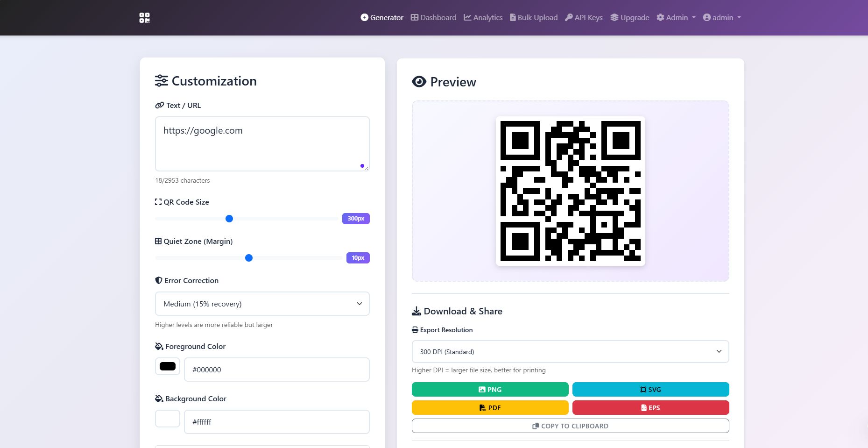
Task: Click 'Higher DPI = larger file size' hint
Action: click(479, 370)
